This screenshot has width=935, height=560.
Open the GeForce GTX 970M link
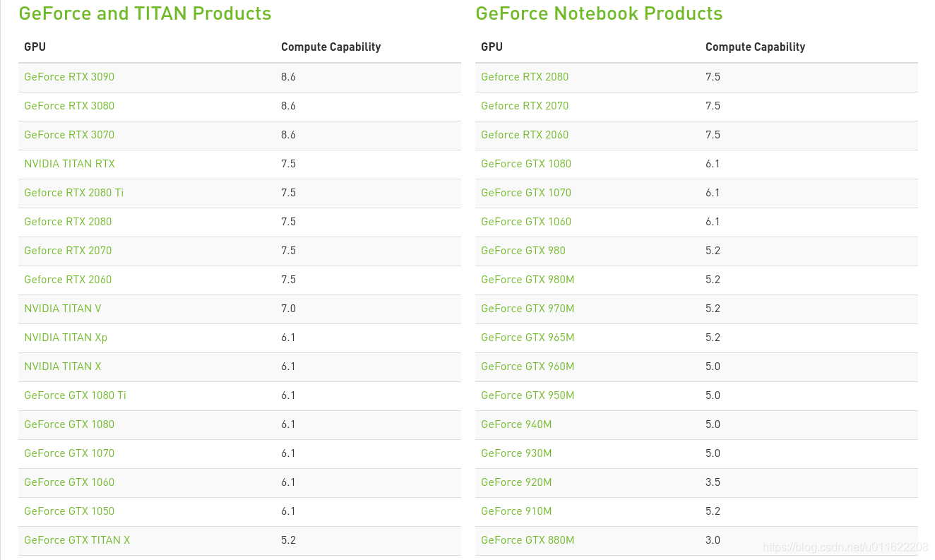(528, 309)
